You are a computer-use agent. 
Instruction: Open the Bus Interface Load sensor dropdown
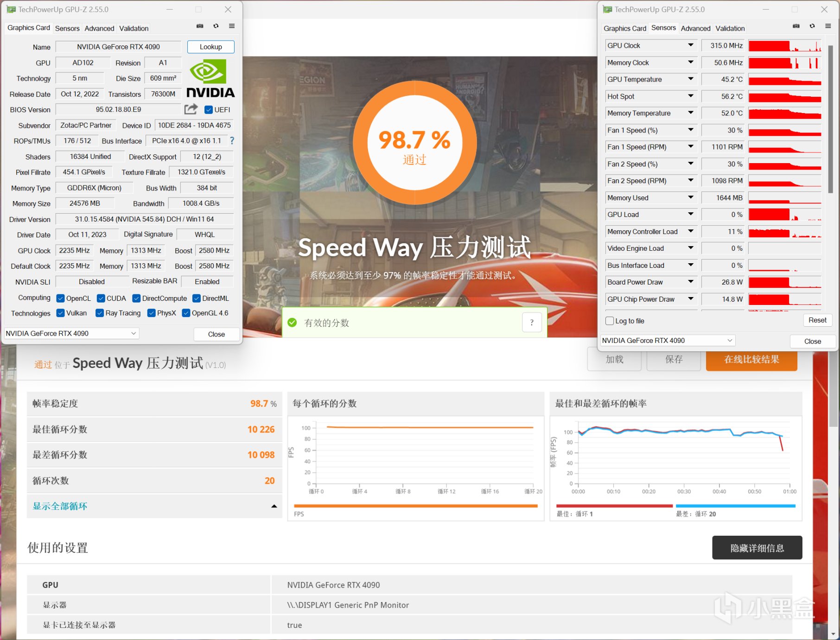click(x=691, y=266)
